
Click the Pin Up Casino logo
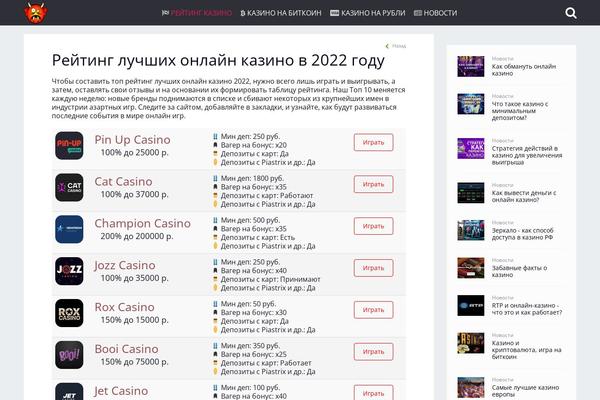coord(69,145)
